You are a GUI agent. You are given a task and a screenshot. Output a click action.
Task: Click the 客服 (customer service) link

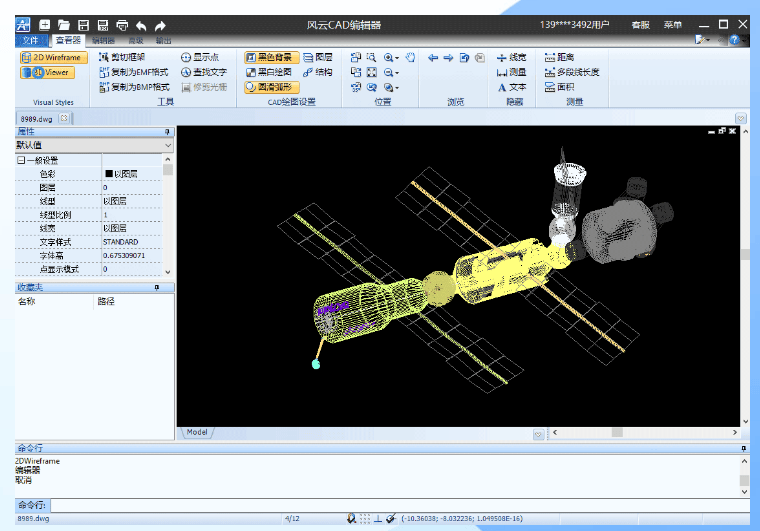click(x=640, y=25)
